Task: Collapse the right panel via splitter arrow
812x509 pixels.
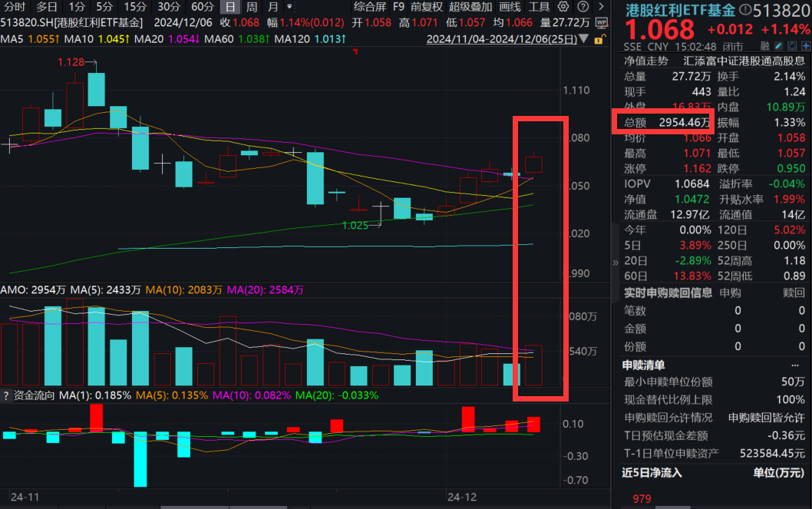Action: 615,263
